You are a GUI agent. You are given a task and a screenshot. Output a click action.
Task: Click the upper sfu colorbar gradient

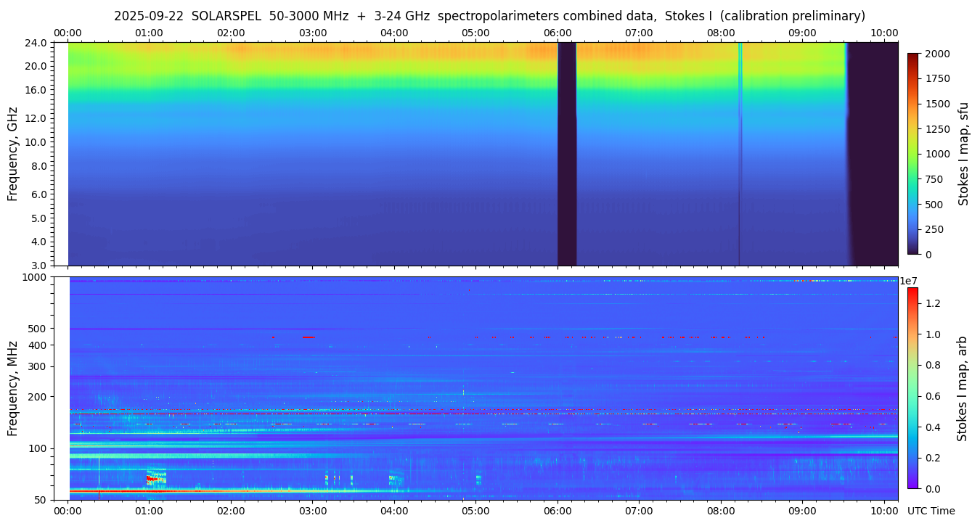(912, 153)
